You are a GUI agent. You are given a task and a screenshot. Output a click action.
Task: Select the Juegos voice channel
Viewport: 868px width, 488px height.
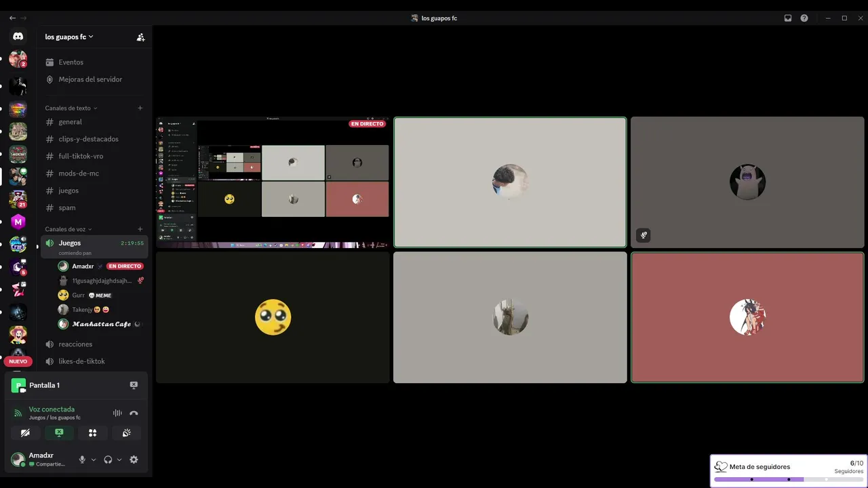tap(94, 247)
